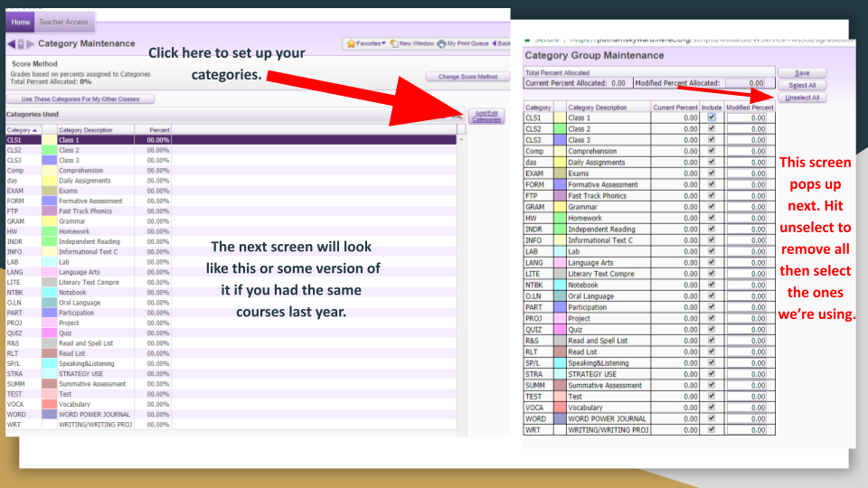Toggle the Include checkbox for Quiz
This screenshot has height=488, width=868.
[x=712, y=329]
